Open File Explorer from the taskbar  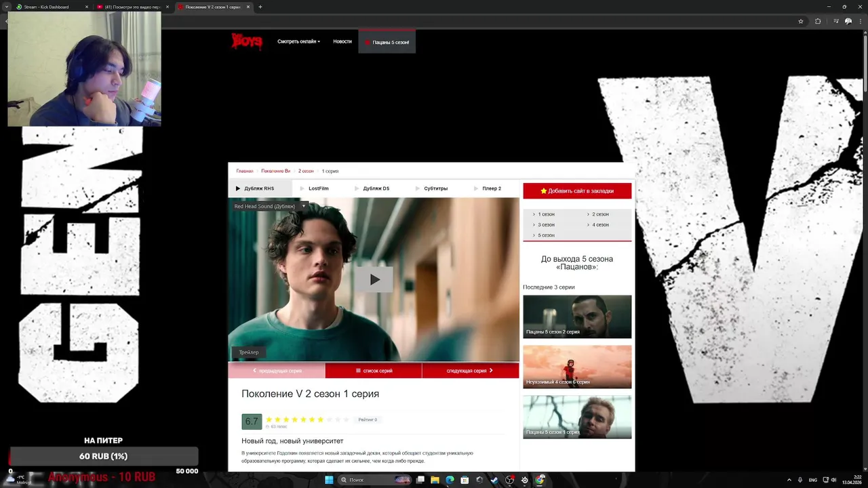pos(435,480)
